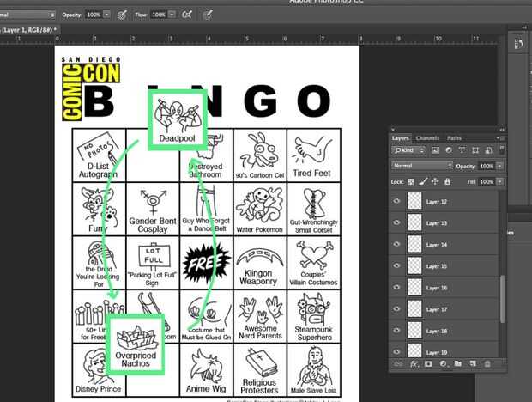Image resolution: width=532 pixels, height=402 pixels.
Task: Open the layer blend mode Normal dropdown
Action: (422, 166)
